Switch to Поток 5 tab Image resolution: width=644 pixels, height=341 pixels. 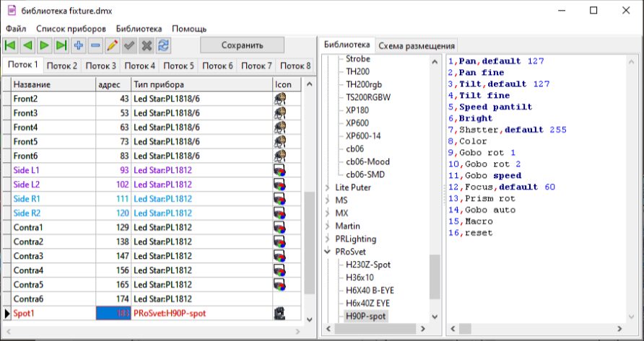[x=178, y=66]
